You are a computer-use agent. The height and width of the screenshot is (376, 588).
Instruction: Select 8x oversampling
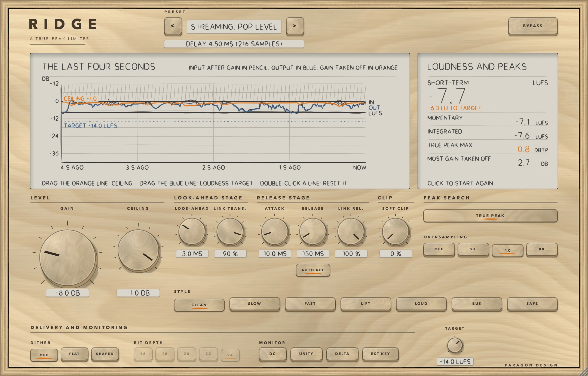coord(542,249)
